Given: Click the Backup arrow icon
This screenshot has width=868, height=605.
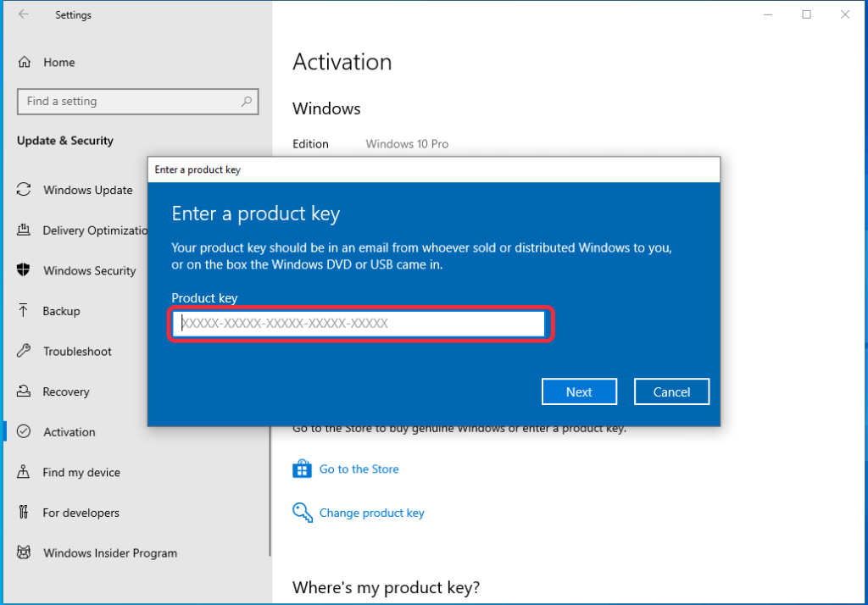Looking at the screenshot, I should pyautogui.click(x=25, y=311).
